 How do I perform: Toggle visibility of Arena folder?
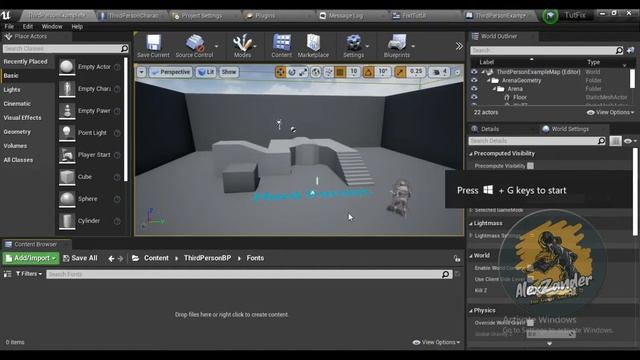pyautogui.click(x=474, y=89)
